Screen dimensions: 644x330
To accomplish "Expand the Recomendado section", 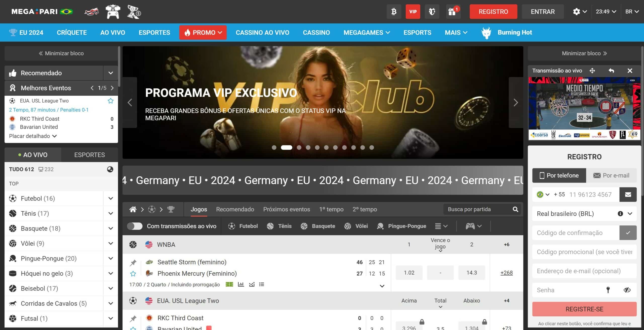I will click(x=110, y=73).
